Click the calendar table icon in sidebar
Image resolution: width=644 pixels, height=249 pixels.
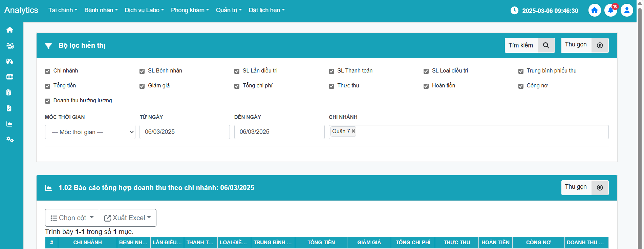[10, 77]
